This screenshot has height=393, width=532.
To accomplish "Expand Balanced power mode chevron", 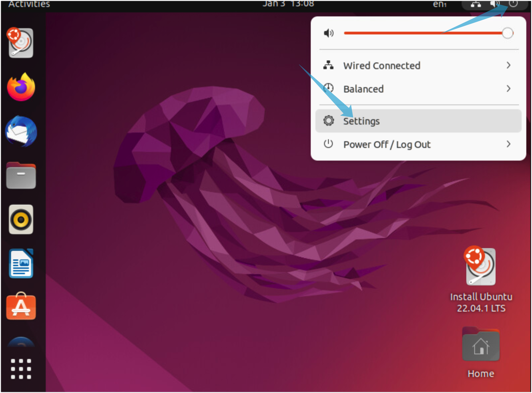I will point(508,88).
